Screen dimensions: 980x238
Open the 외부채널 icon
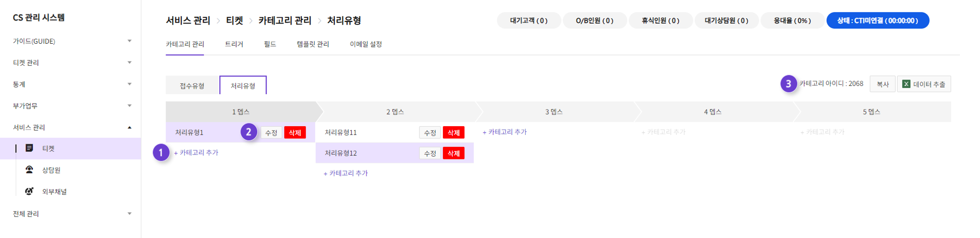[29, 191]
